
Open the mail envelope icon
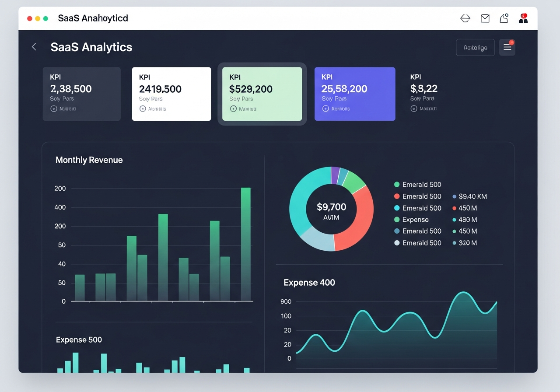485,18
